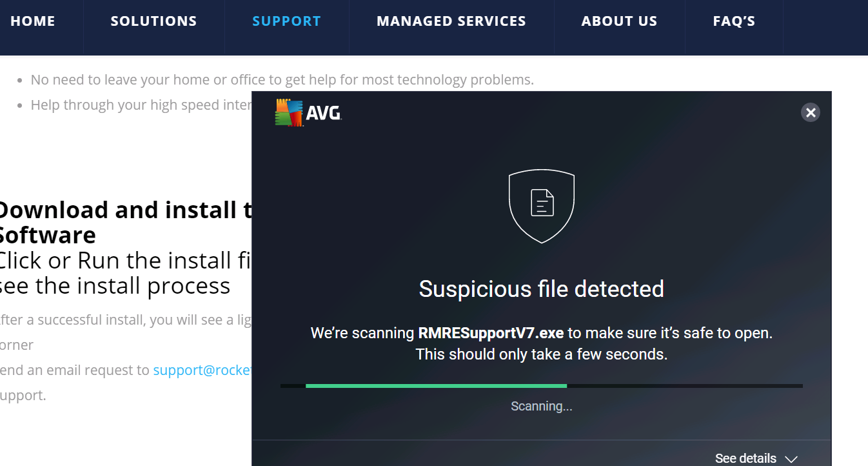868x466 pixels.
Task: Open the FAQ'S menu item
Action: (734, 21)
